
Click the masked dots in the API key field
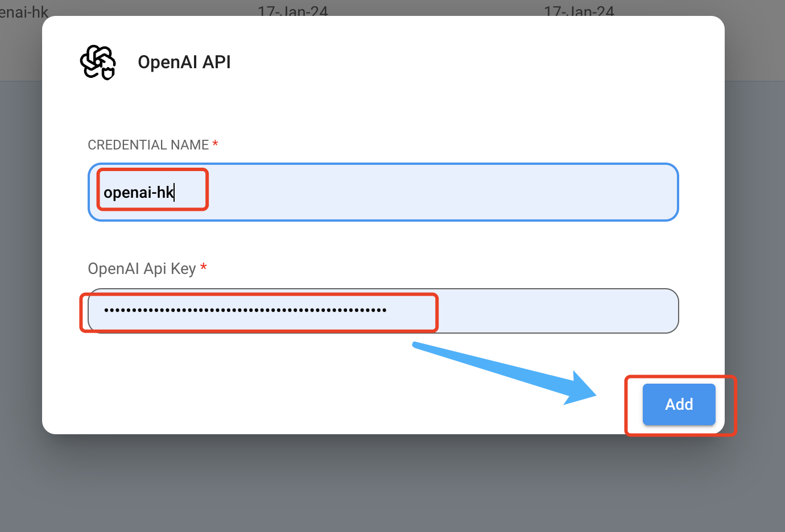pyautogui.click(x=245, y=310)
